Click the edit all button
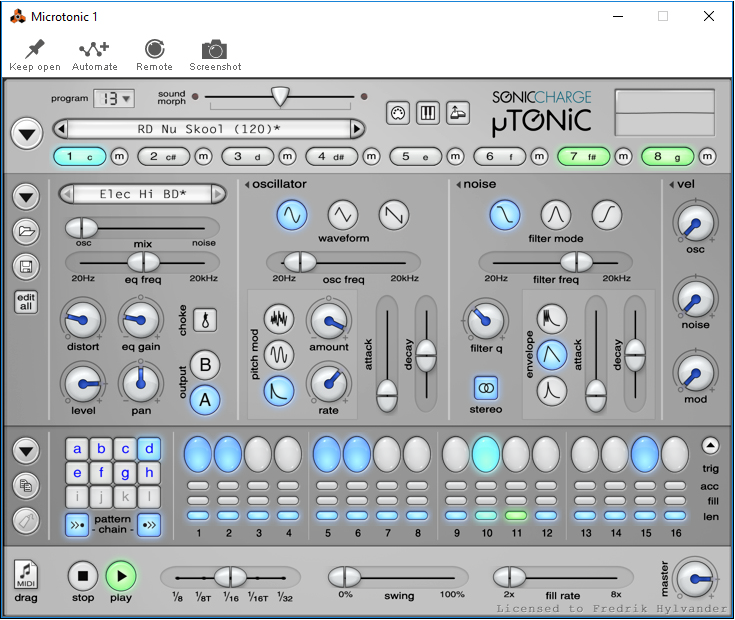 click(x=26, y=302)
